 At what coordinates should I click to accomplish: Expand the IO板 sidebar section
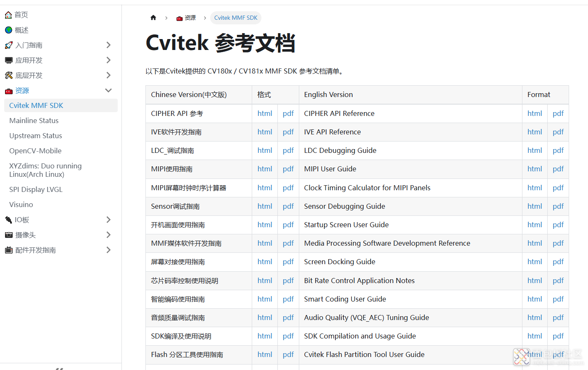108,220
